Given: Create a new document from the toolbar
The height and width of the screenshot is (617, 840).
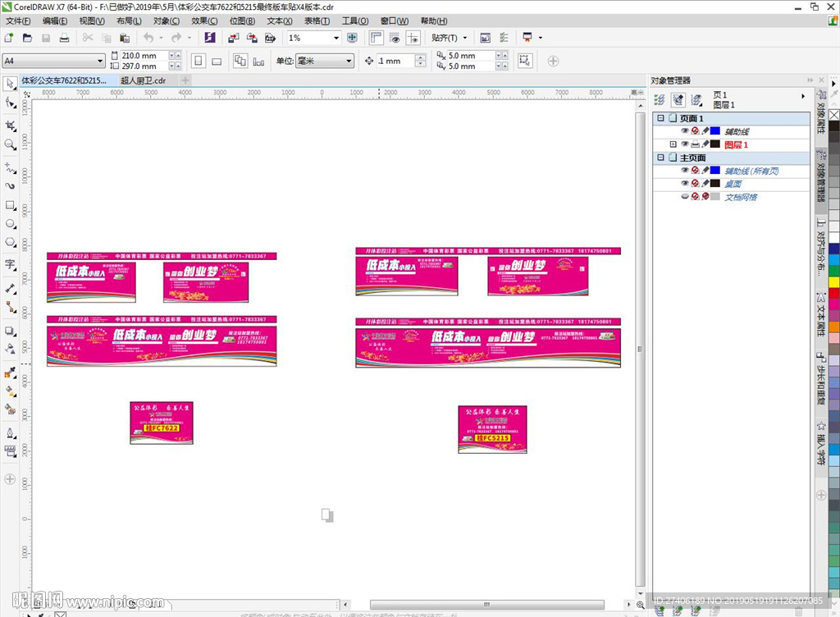Looking at the screenshot, I should point(9,38).
